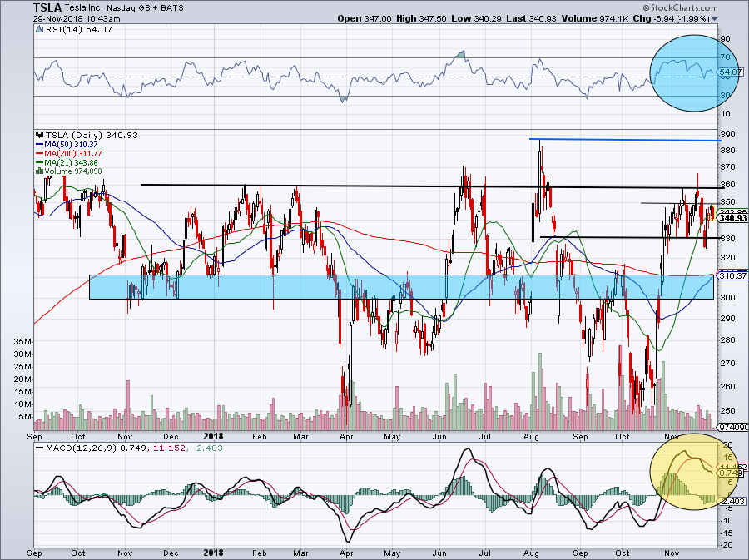Click the volume bars icon in the legend
This screenshot has width=749, height=560.
[40, 171]
